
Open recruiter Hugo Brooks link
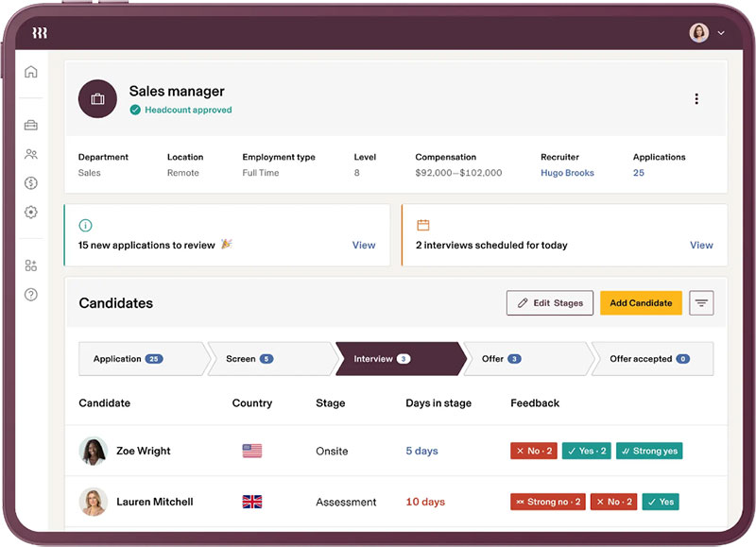coord(567,173)
